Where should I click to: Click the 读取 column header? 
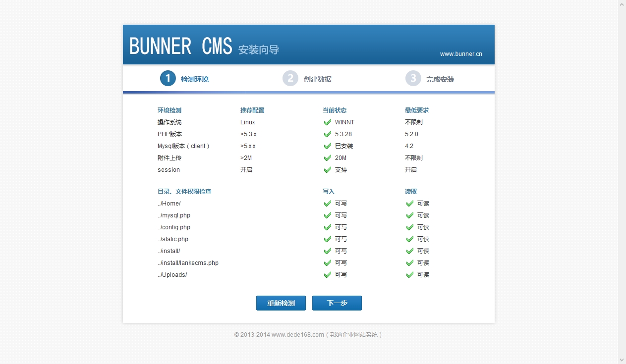pyautogui.click(x=411, y=192)
